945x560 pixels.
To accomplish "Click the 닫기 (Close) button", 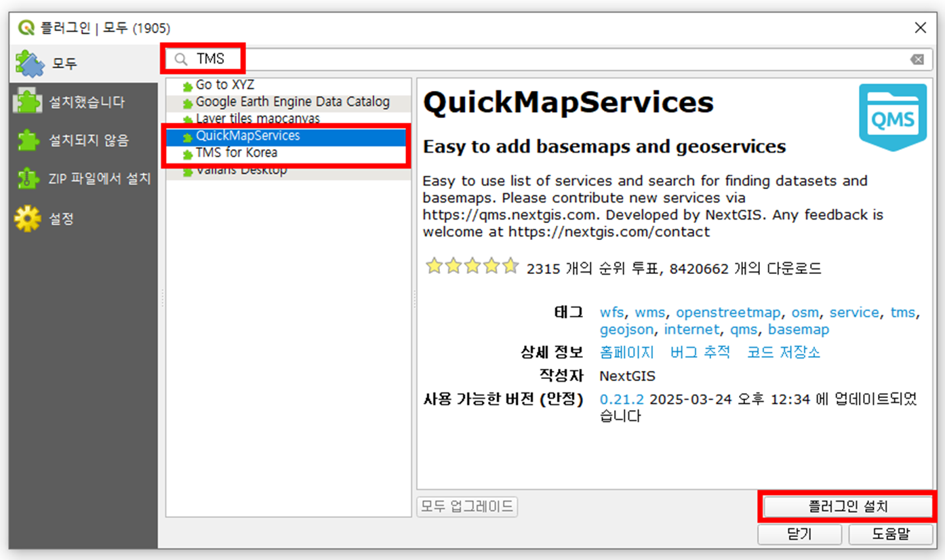I will (x=800, y=534).
